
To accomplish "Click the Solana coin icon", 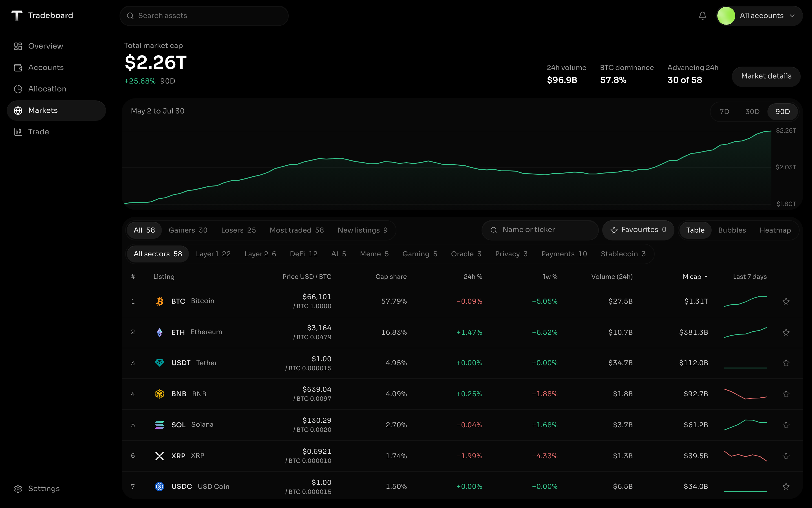I will click(160, 425).
